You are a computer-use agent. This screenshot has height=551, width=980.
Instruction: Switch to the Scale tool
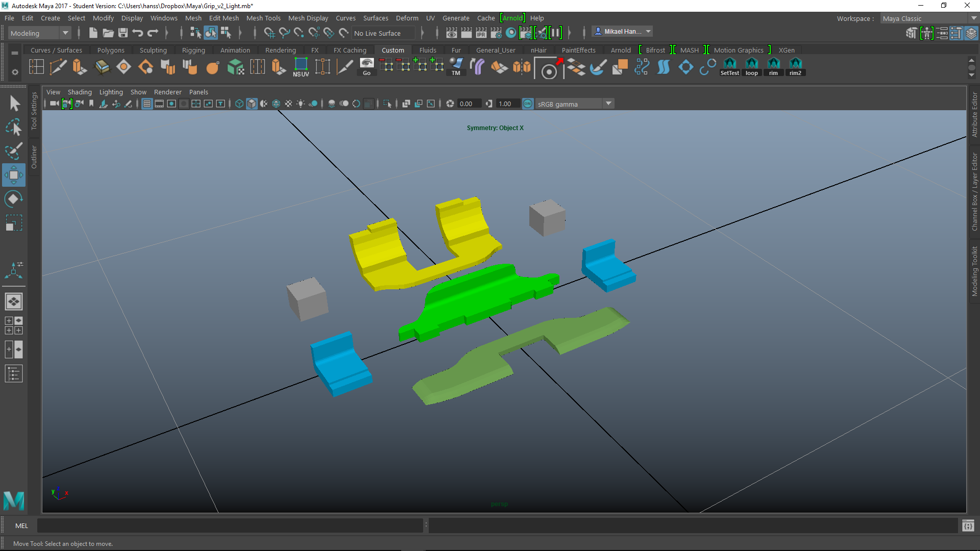coord(14,223)
